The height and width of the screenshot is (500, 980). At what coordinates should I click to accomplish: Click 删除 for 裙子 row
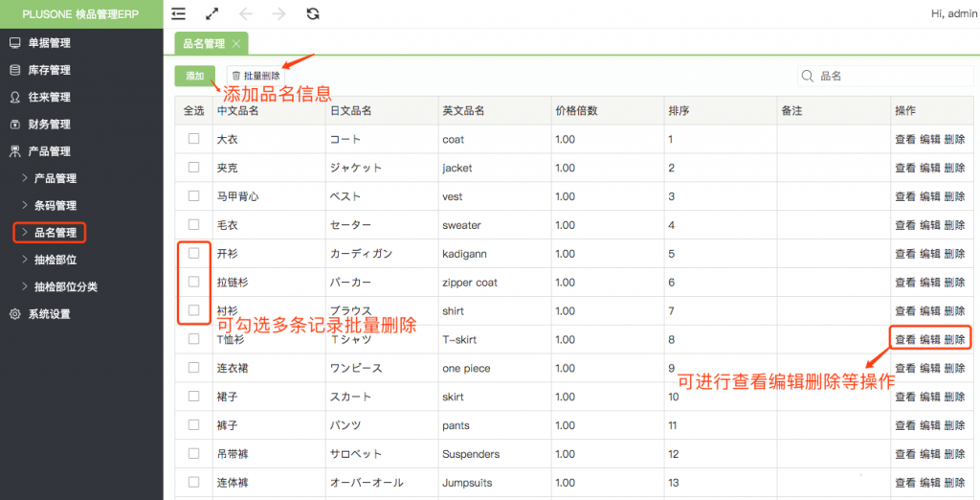[x=954, y=397]
